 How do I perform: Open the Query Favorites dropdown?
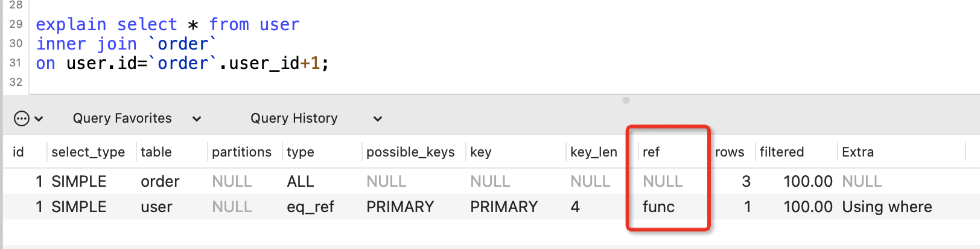(x=137, y=118)
